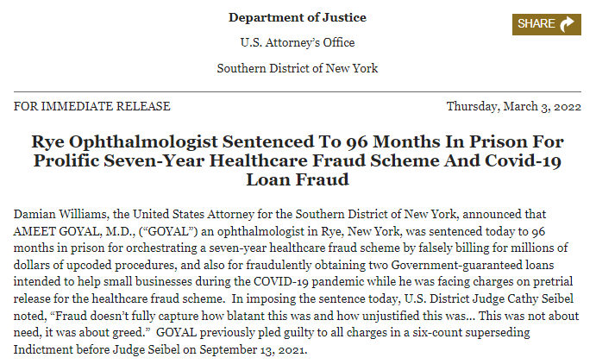Click the Loan Fraud headline text
The image size is (596, 364).
click(298, 179)
